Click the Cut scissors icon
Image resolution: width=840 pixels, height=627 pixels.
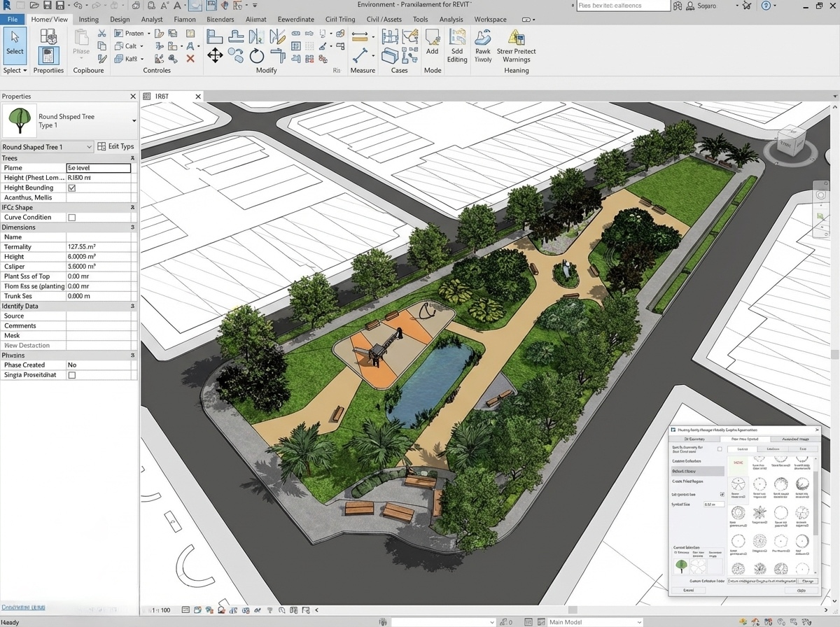[x=102, y=34]
